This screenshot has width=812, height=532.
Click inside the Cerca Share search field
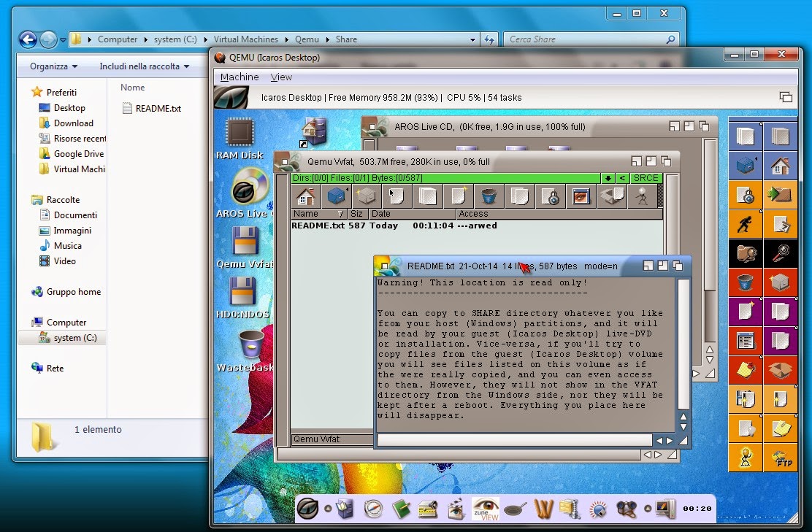click(577, 39)
